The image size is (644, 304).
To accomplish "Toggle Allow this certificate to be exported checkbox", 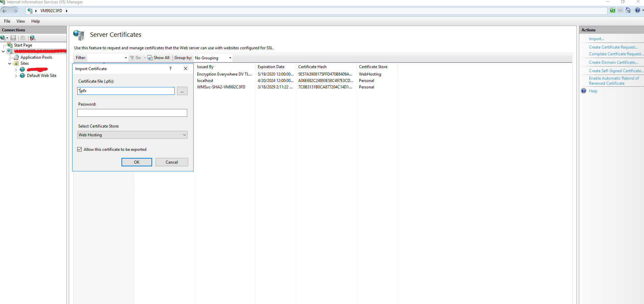I will tap(80, 149).
